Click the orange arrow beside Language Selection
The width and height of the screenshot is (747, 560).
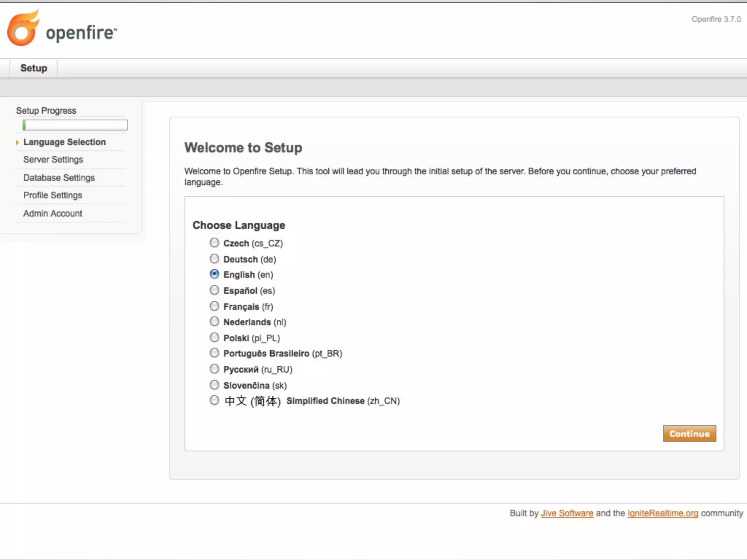(x=17, y=143)
